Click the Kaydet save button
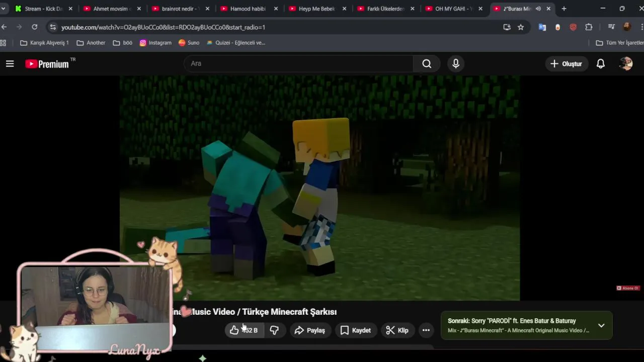This screenshot has width=644, height=362. tap(356, 330)
